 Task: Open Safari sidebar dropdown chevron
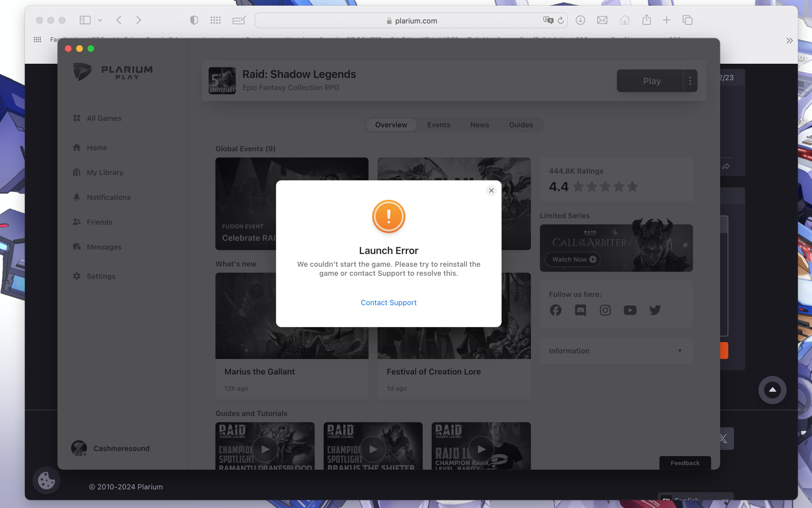[100, 20]
